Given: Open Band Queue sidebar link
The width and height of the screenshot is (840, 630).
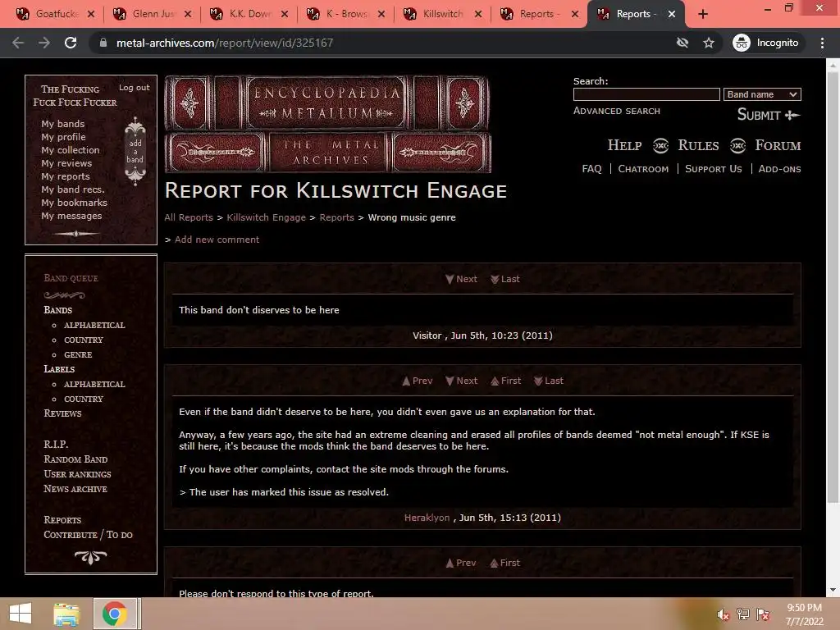Looking at the screenshot, I should coord(71,278).
